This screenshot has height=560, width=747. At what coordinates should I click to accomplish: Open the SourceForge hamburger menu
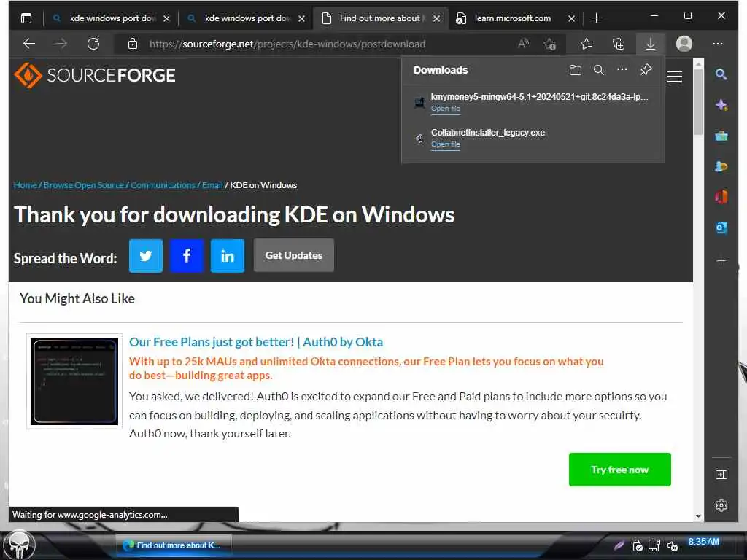click(x=675, y=76)
